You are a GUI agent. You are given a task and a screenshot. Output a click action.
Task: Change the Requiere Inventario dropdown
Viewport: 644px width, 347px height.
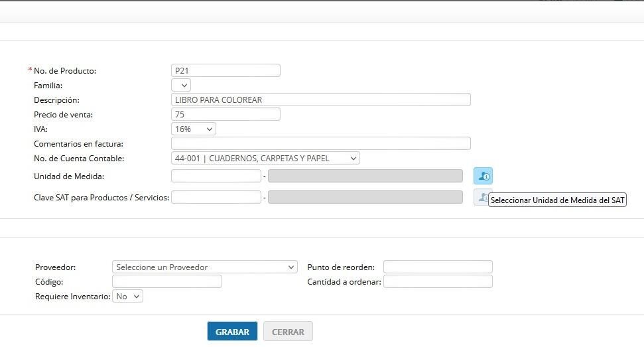click(128, 296)
